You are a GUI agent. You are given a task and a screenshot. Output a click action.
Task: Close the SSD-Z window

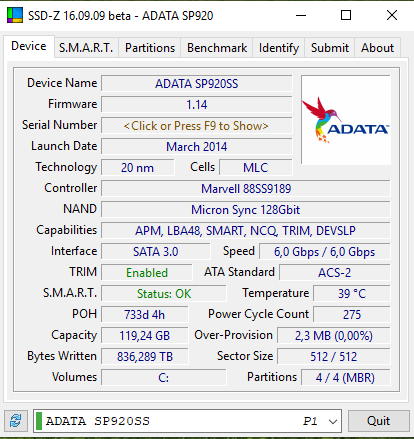tap(392, 15)
